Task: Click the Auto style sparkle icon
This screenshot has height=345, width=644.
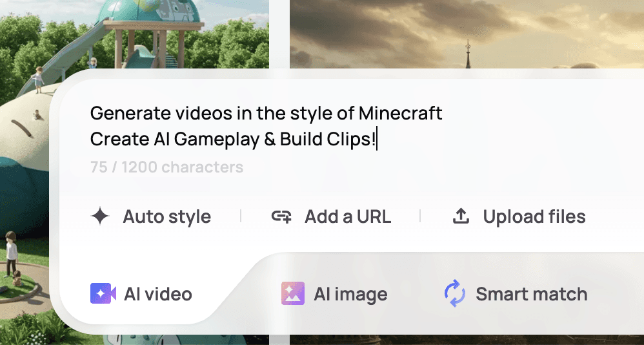Action: coord(100,216)
